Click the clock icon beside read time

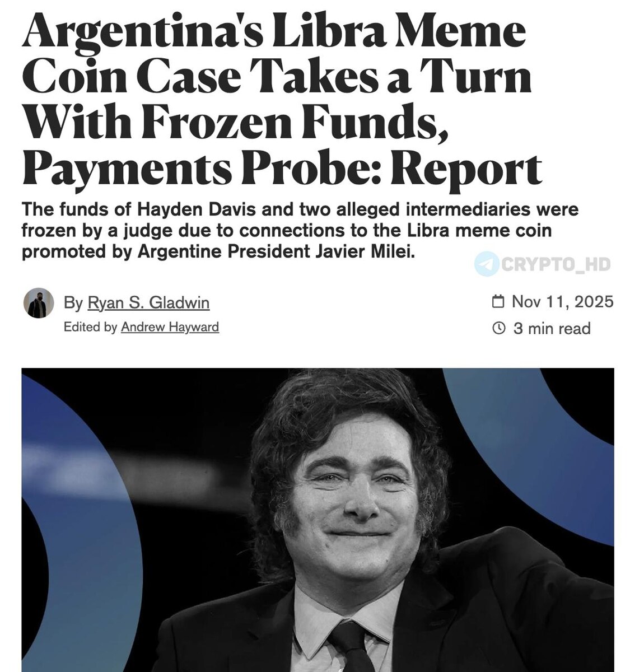click(498, 328)
